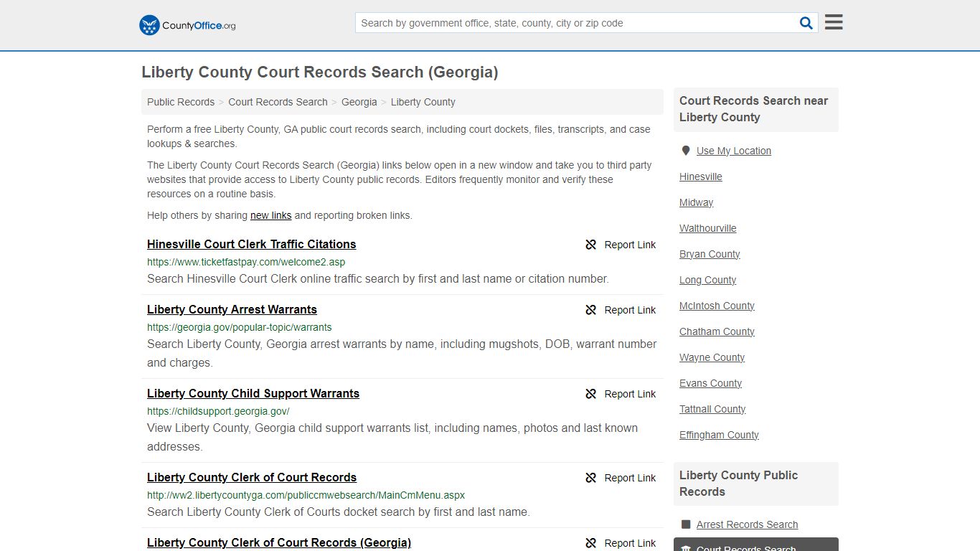
Task: Open Arrest Records Search sidebar link
Action: point(747,524)
